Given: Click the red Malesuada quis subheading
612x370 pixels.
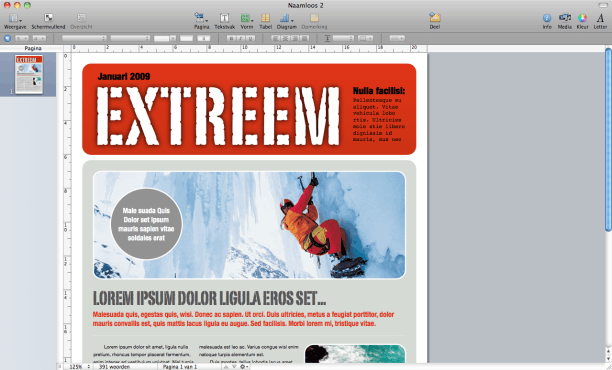Looking at the screenshot, I should (244, 319).
